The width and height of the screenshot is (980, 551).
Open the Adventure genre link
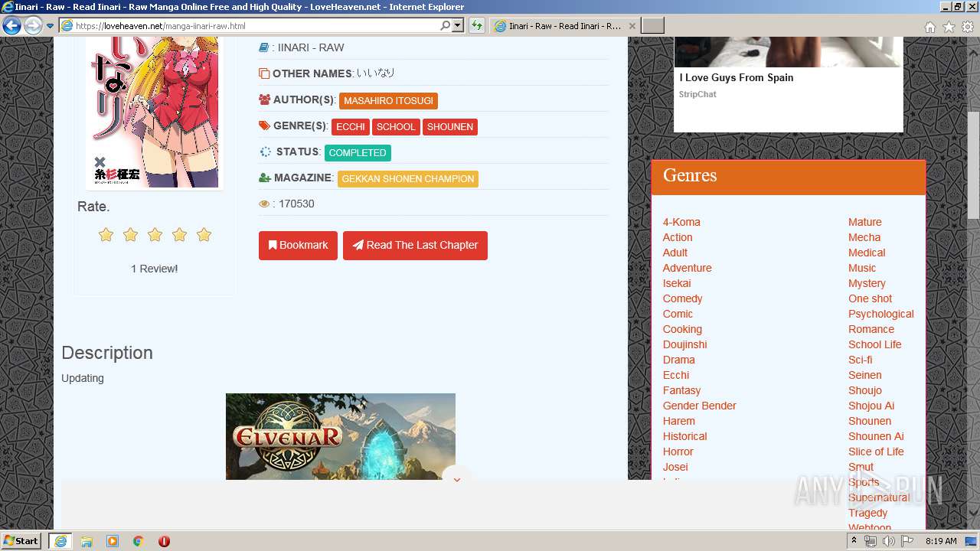pos(688,269)
